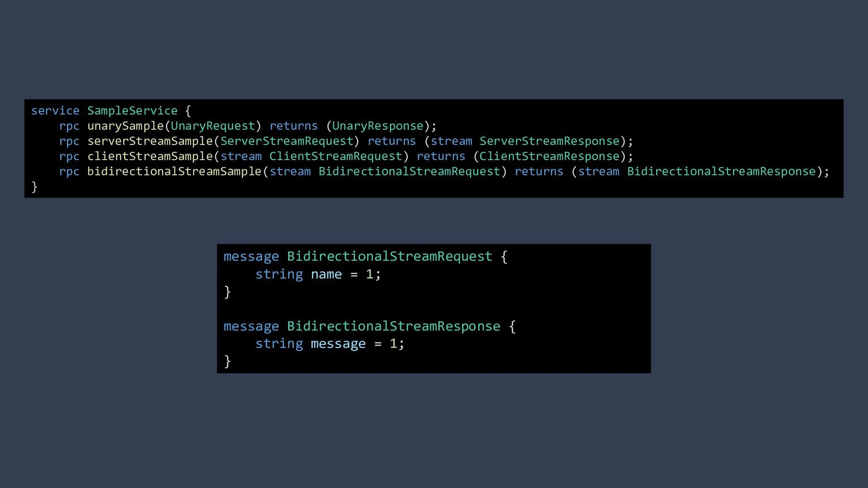This screenshot has height=488, width=868.
Task: Select the message field identifier after string
Action: click(338, 344)
